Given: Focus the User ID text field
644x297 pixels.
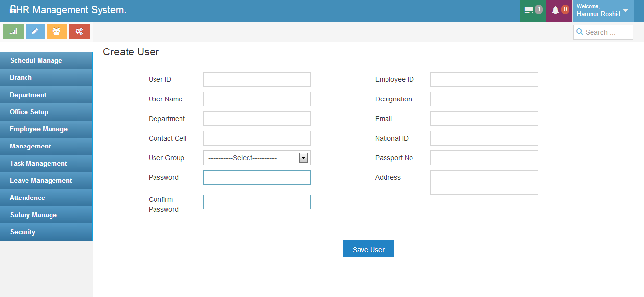Looking at the screenshot, I should pos(257,79).
